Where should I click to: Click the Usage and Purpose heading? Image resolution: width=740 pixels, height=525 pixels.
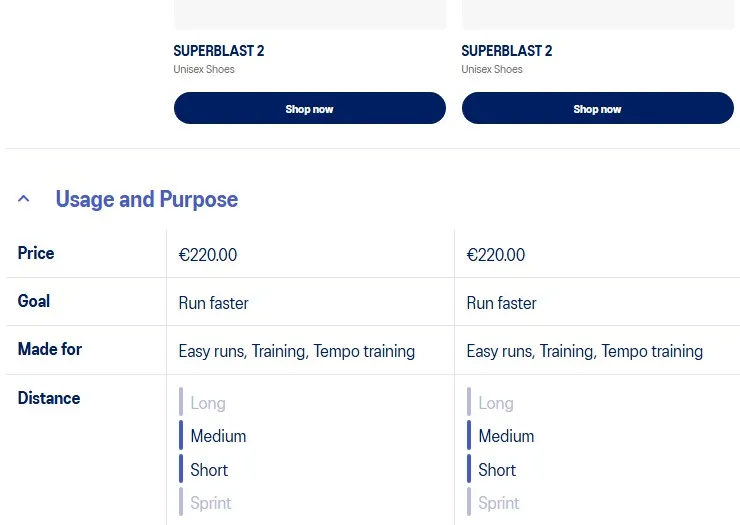coord(146,199)
